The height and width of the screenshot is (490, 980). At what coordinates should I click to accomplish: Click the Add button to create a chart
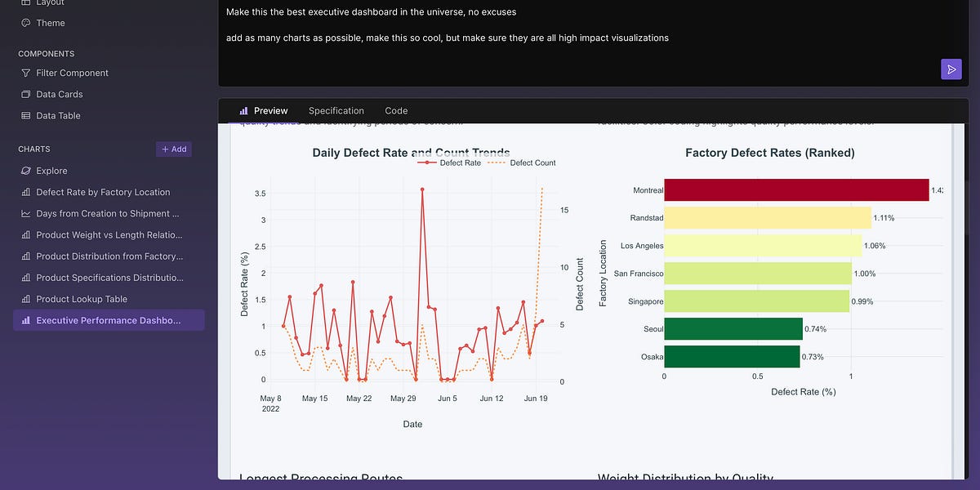(x=173, y=149)
